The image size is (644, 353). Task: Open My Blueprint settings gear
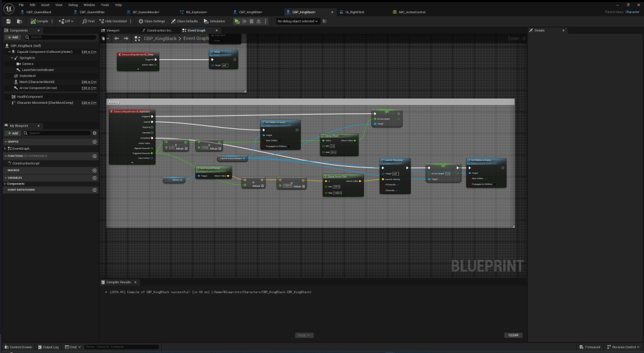pyautogui.click(x=94, y=133)
